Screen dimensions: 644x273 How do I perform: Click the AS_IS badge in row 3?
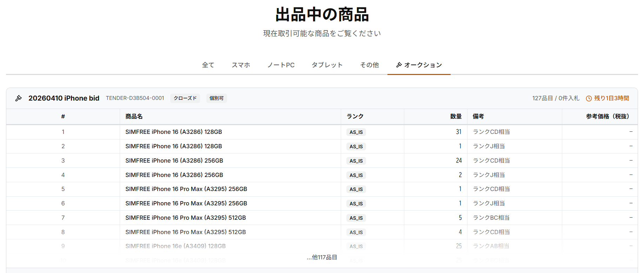click(356, 161)
